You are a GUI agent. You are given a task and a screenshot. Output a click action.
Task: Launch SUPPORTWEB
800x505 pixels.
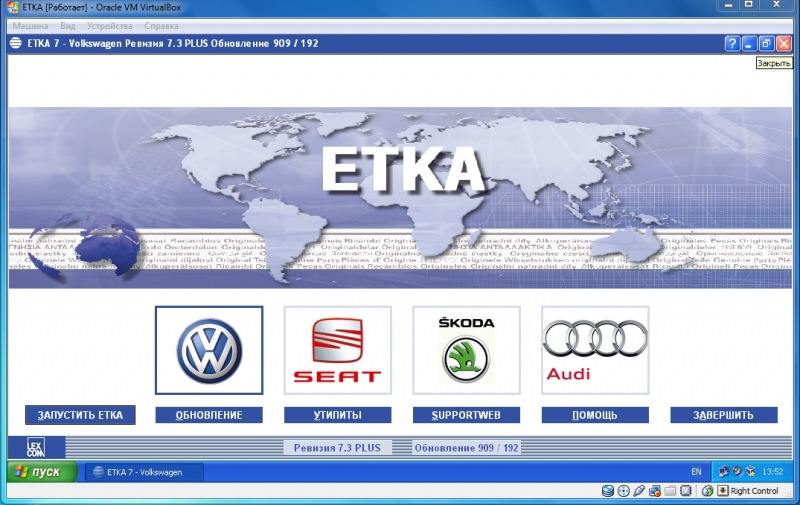point(466,415)
